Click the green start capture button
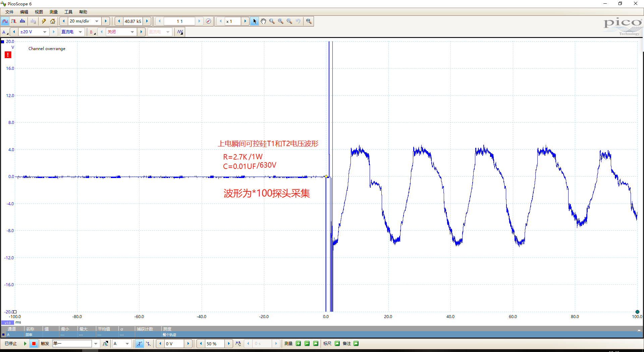Screen dimensions: 644x352 point(25,344)
